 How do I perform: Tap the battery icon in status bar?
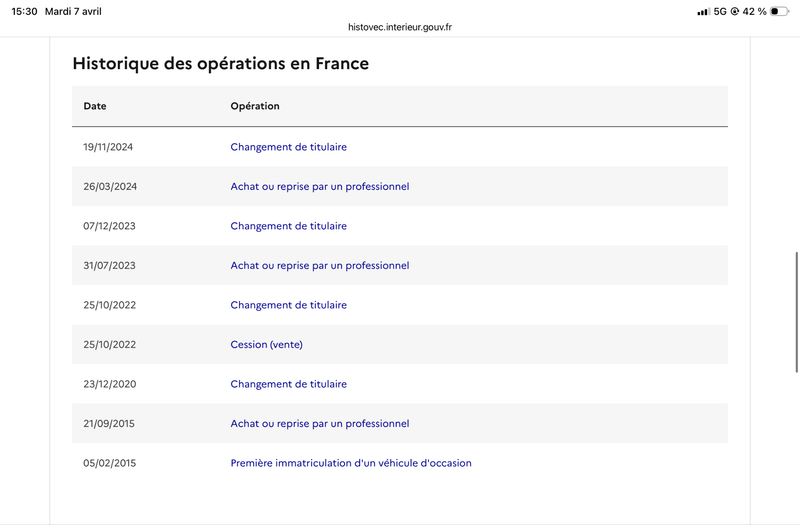(x=779, y=11)
